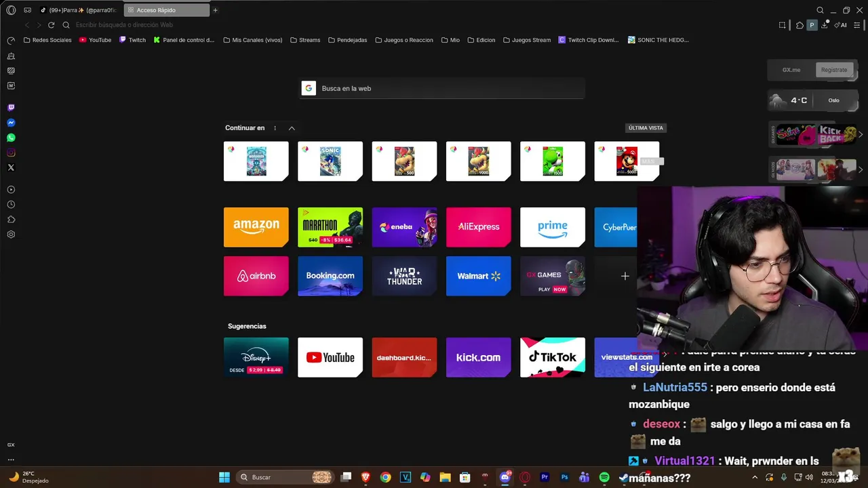Click the profile P icon in toolbar
The height and width of the screenshot is (488, 868).
click(812, 25)
